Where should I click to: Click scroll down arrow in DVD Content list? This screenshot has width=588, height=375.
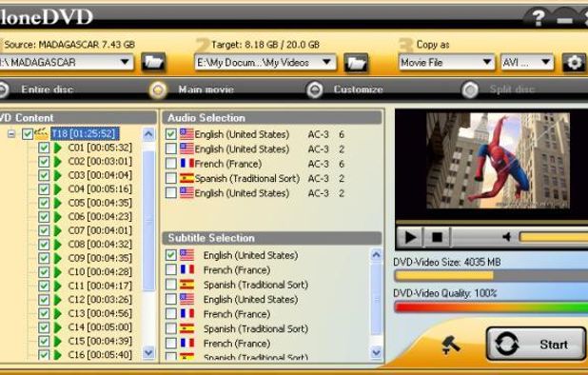[x=148, y=352]
